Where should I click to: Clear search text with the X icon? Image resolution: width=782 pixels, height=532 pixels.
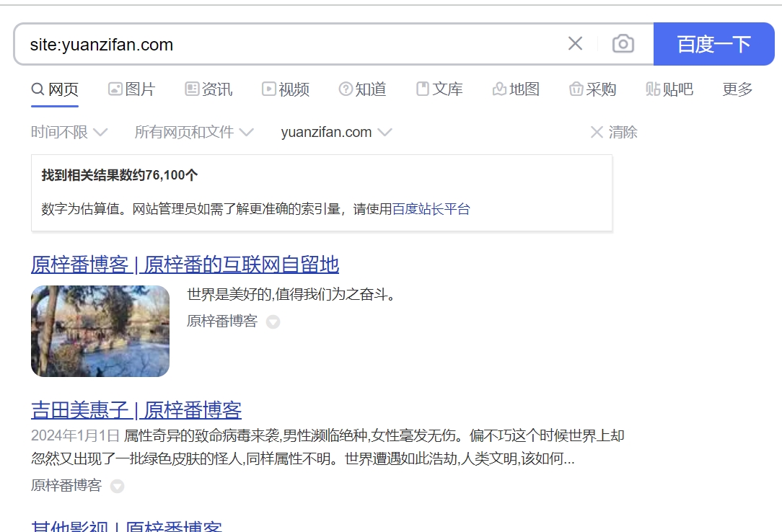(575, 44)
